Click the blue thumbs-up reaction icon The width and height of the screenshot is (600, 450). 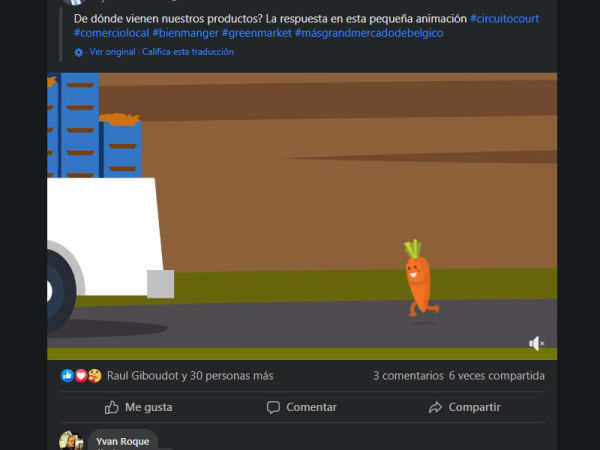point(67,376)
